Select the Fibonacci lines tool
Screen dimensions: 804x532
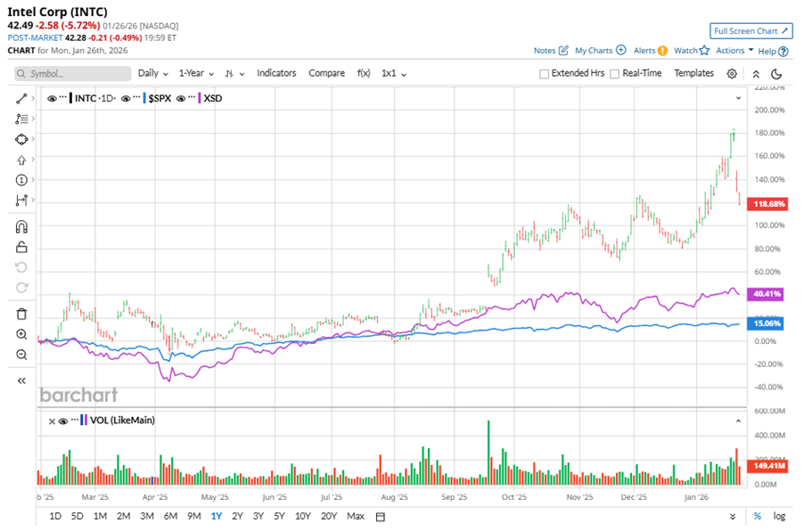[21, 119]
